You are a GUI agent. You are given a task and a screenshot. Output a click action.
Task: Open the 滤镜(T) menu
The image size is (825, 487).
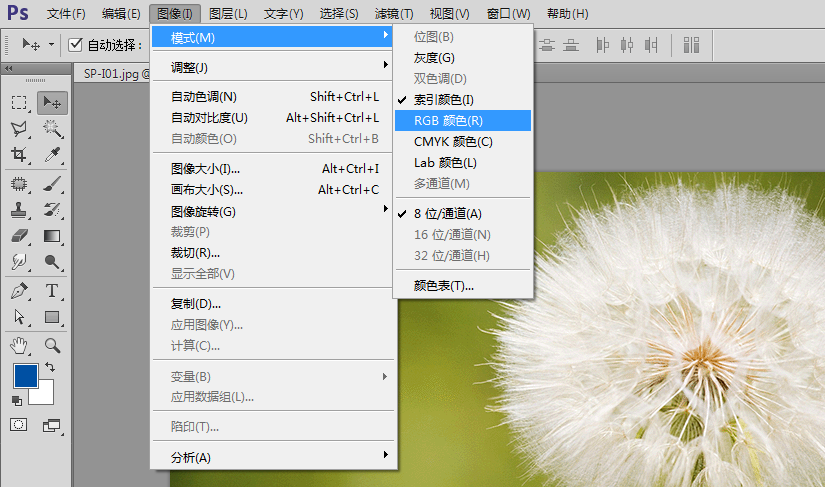[x=394, y=14]
